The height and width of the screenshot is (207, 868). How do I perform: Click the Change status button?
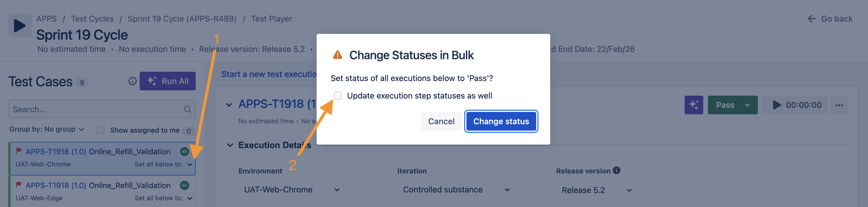point(501,121)
